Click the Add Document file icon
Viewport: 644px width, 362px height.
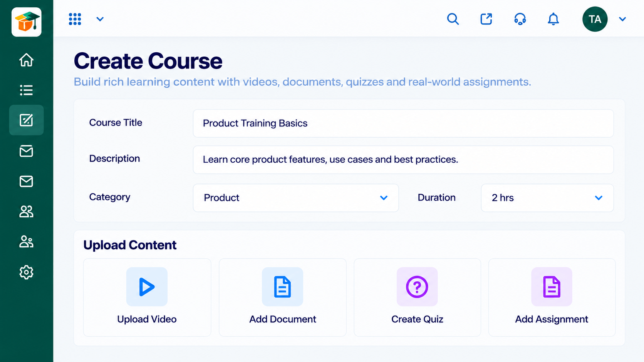tap(282, 287)
